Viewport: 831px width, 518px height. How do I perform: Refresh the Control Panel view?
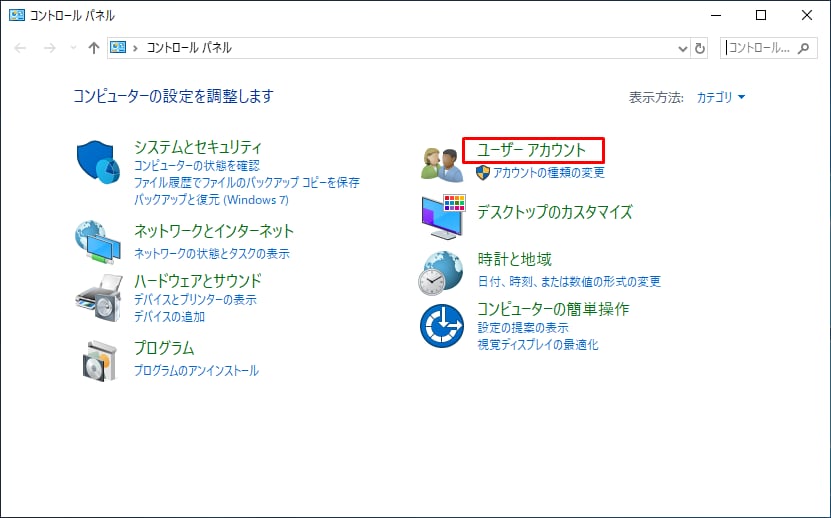700,48
